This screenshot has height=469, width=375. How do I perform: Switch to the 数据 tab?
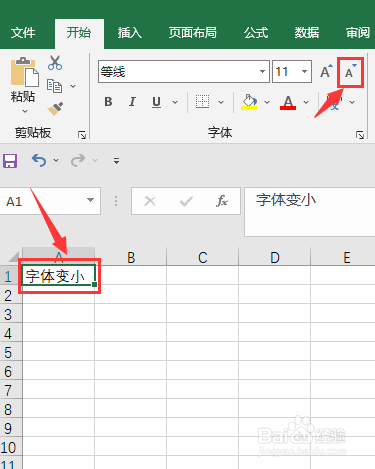pyautogui.click(x=307, y=33)
